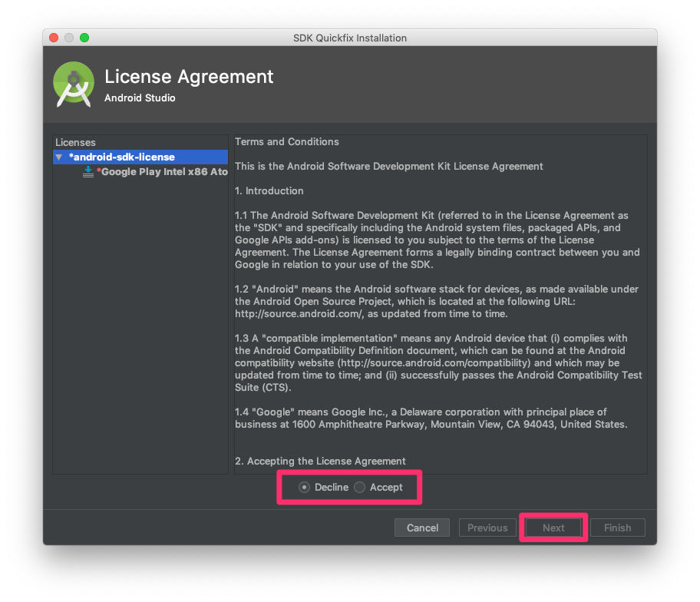Maximize the window with the green button

point(84,38)
